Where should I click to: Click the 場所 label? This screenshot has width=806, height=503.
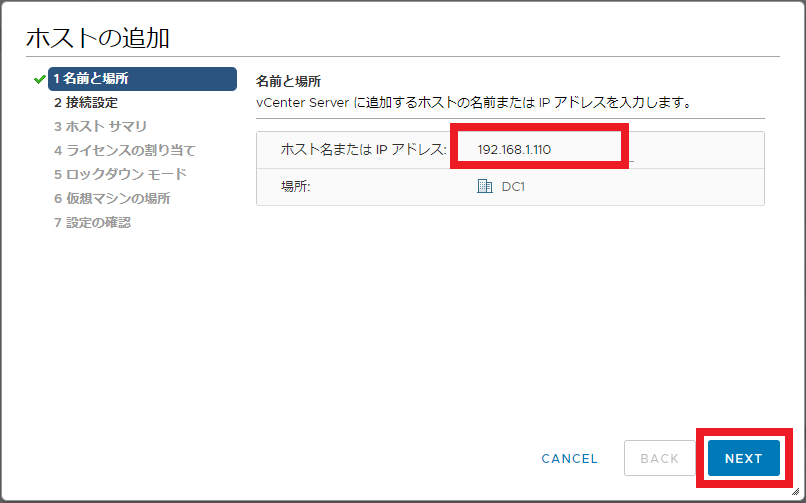tap(296, 187)
